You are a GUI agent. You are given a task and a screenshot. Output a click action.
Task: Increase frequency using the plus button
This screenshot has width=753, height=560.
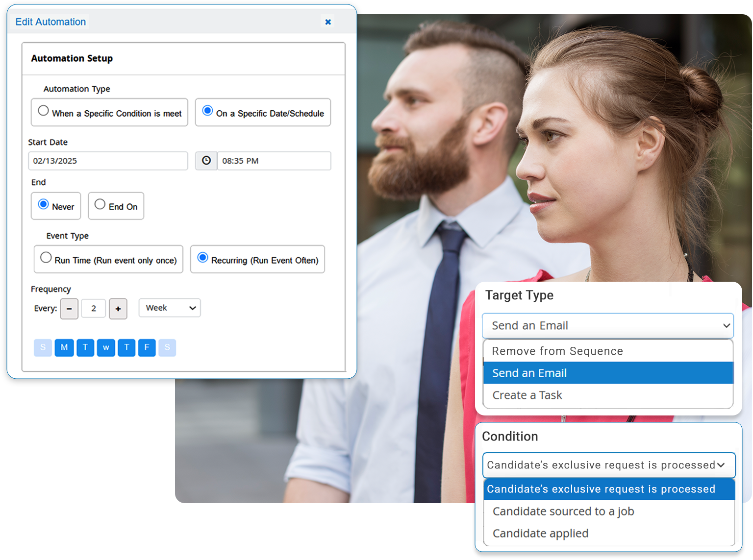point(118,309)
